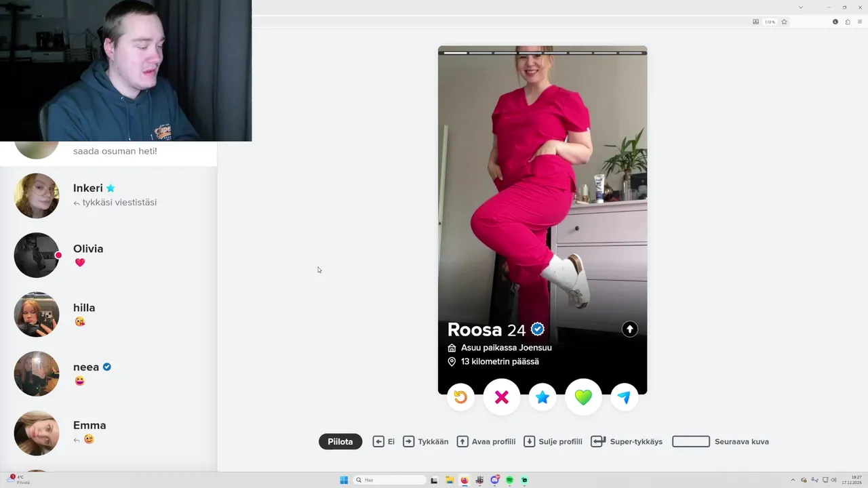The height and width of the screenshot is (488, 868).
Task: Click the orange rewind undo button
Action: tap(460, 397)
